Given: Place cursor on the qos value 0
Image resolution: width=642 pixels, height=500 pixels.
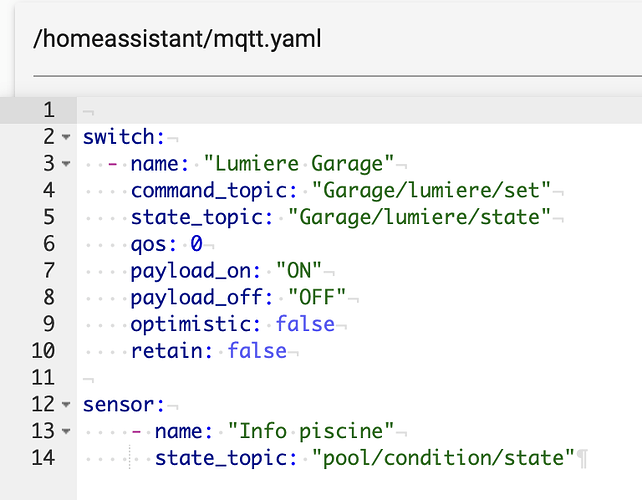Looking at the screenshot, I should (197, 244).
